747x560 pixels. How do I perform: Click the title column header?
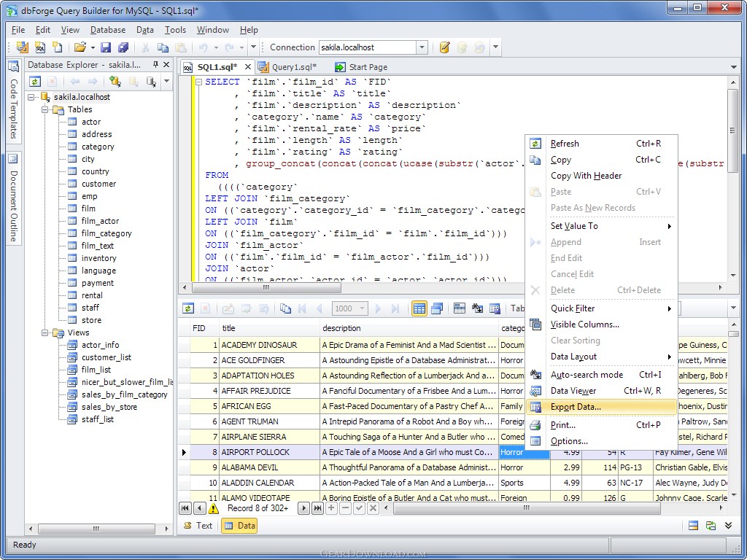click(270, 328)
